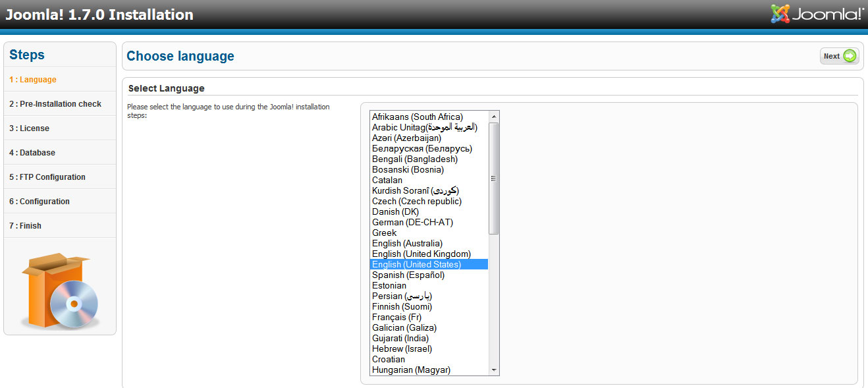Click the Joomla! logo in header
The height and width of the screenshot is (388, 868).
click(x=817, y=14)
